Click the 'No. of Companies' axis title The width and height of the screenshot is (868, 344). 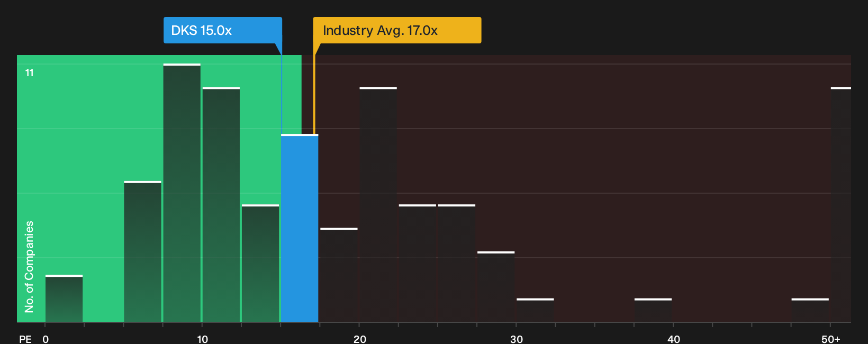coord(29,266)
